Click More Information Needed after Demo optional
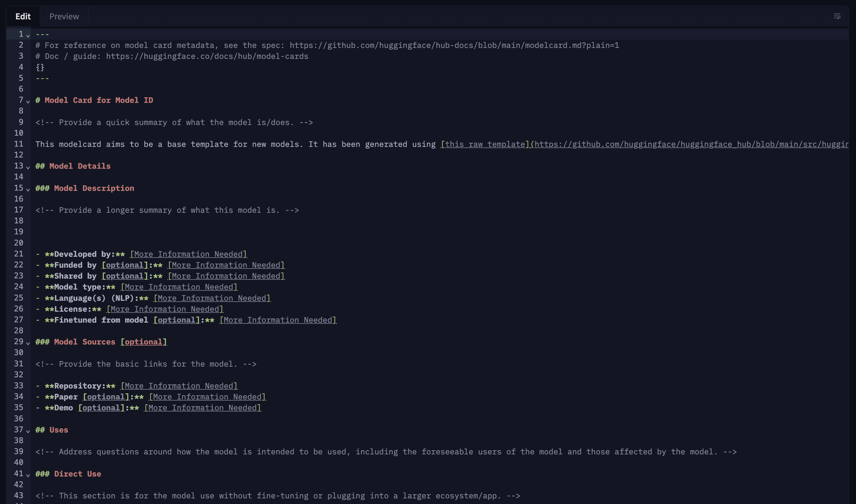 coord(203,408)
